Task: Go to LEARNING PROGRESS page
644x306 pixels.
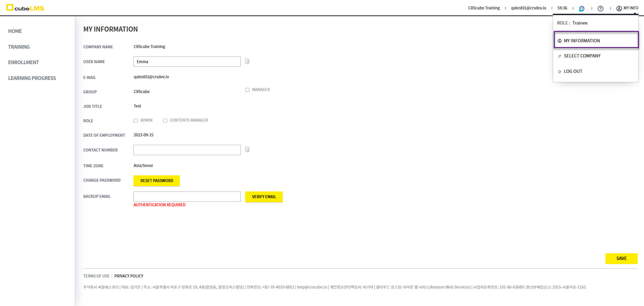Action: [x=32, y=78]
